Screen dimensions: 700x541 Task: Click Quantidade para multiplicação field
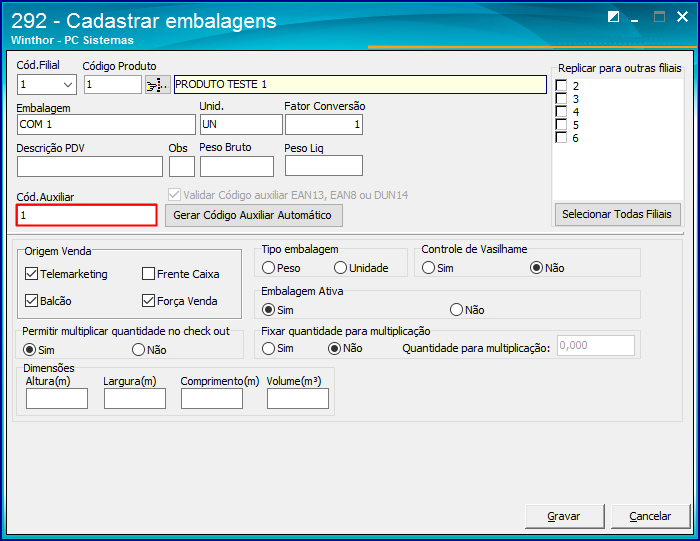[596, 346]
